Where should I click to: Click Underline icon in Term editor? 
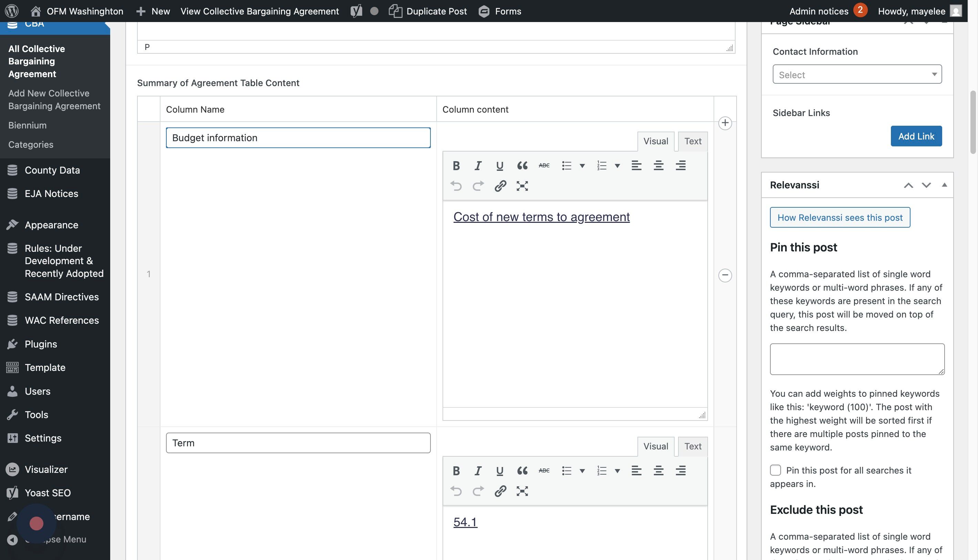tap(500, 471)
